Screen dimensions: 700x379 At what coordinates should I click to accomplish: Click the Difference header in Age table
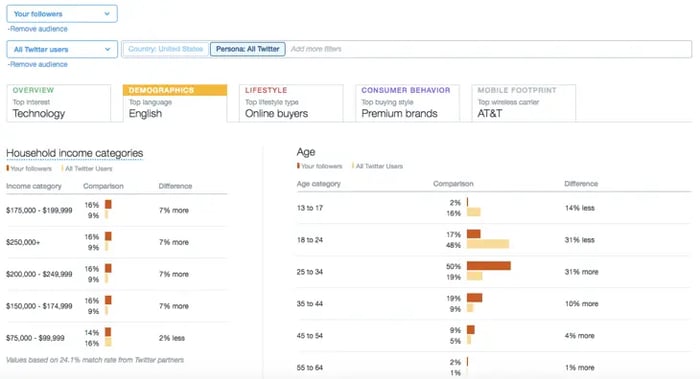pyautogui.click(x=581, y=184)
